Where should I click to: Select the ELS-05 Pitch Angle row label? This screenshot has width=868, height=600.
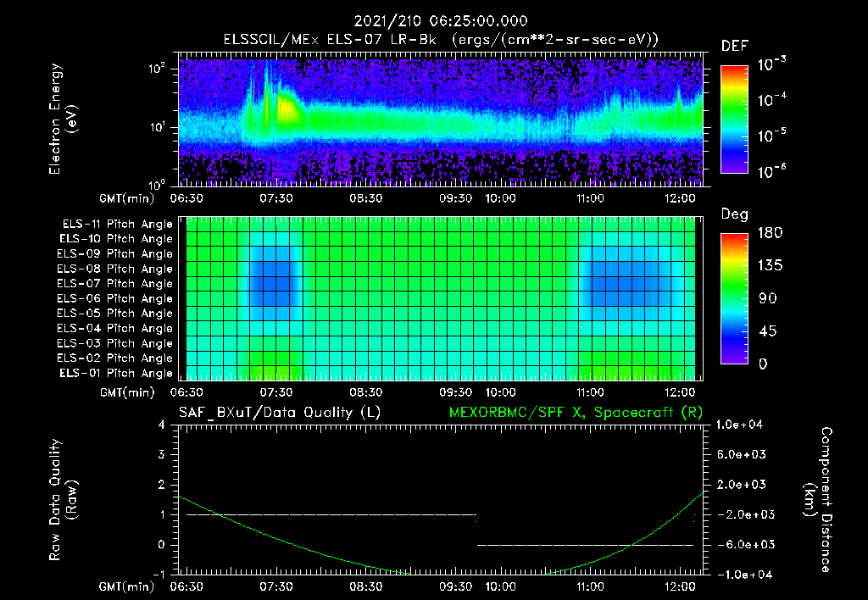[114, 314]
